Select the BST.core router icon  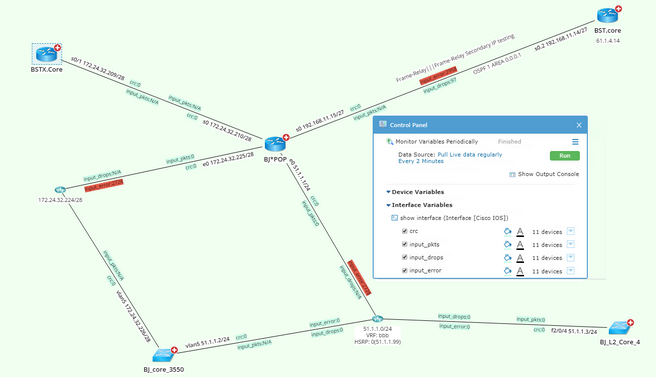607,15
